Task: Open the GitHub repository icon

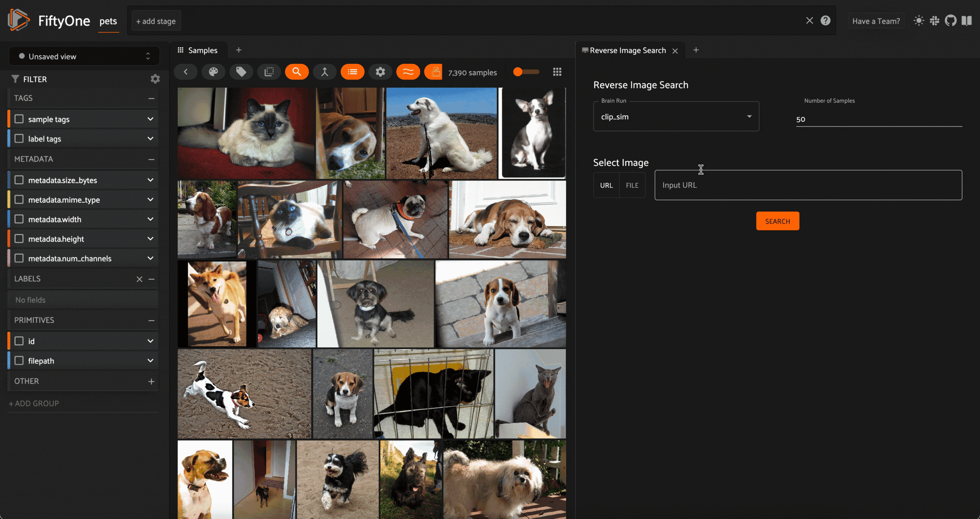Action: coord(951,21)
